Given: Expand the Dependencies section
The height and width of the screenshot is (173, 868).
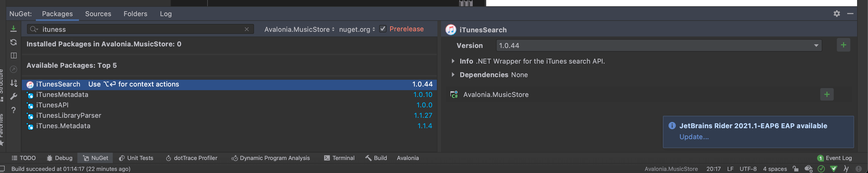Looking at the screenshot, I should (x=453, y=75).
